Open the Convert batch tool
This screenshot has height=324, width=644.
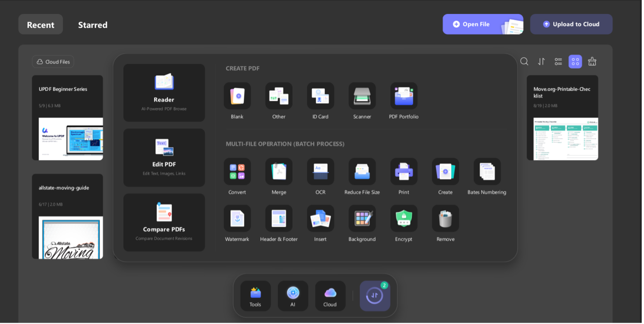[237, 172]
